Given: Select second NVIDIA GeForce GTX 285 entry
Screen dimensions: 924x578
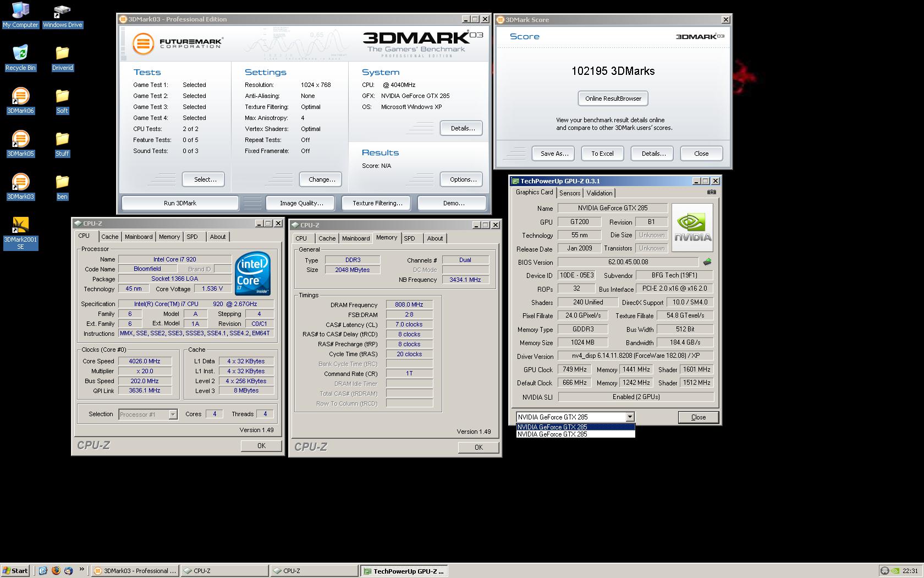Looking at the screenshot, I should pyautogui.click(x=575, y=434).
